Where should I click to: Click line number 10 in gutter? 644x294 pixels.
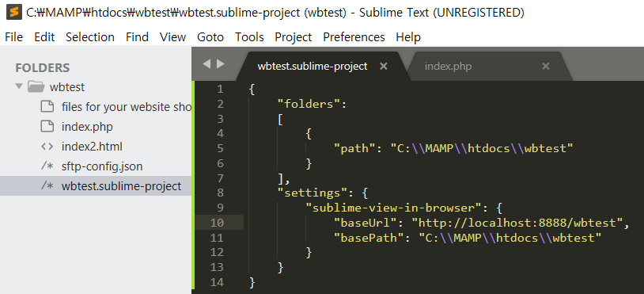217,223
